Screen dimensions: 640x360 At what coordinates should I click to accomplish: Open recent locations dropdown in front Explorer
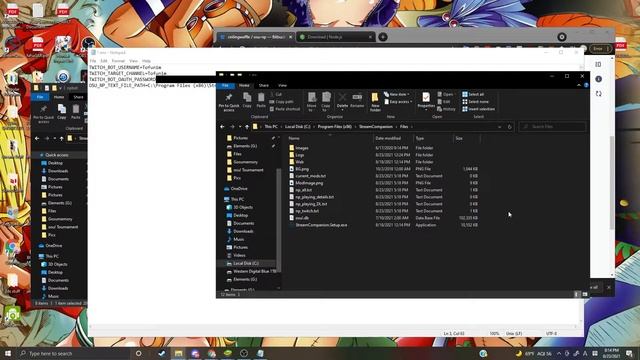click(x=240, y=127)
